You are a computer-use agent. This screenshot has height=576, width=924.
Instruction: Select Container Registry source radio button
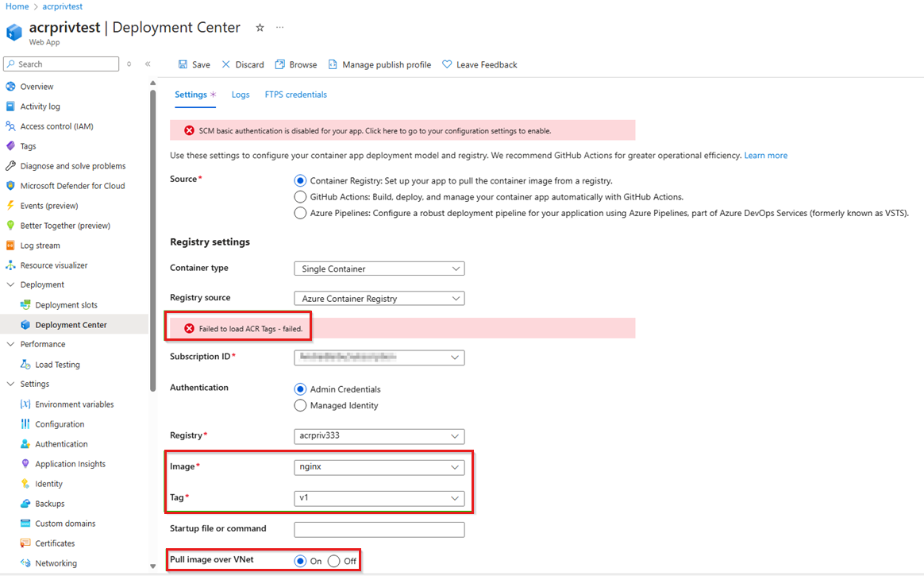point(301,180)
